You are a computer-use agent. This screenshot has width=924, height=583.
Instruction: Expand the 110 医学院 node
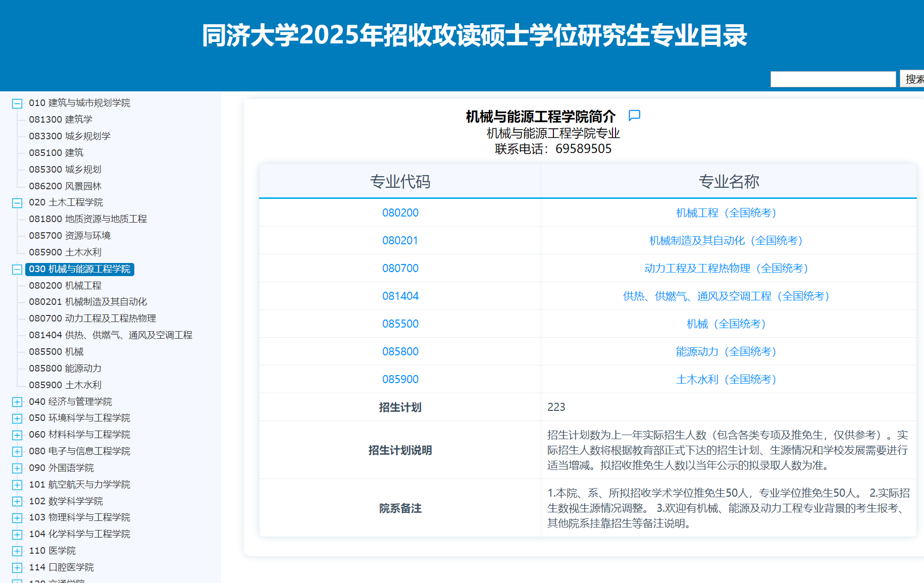tap(17, 551)
